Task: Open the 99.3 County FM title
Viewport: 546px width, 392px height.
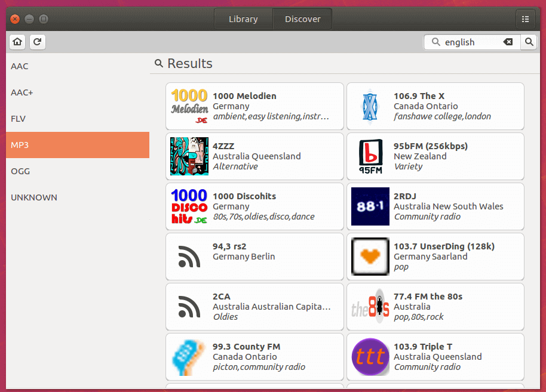Action: (x=247, y=347)
